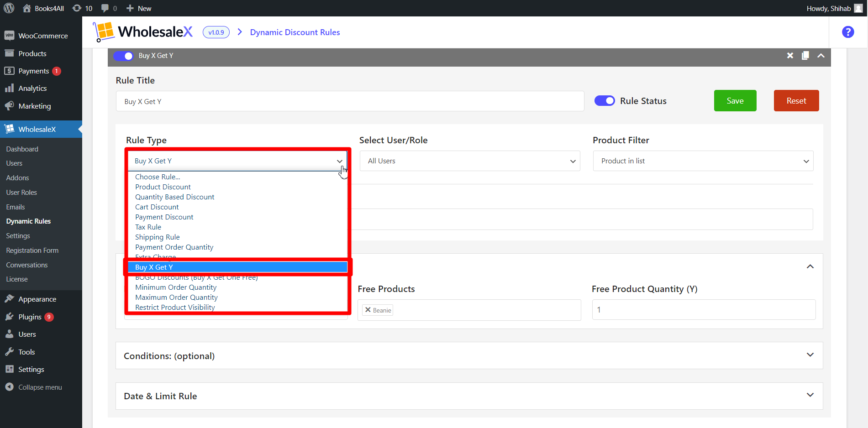Select Maximum Order Quantity option

pyautogui.click(x=176, y=297)
